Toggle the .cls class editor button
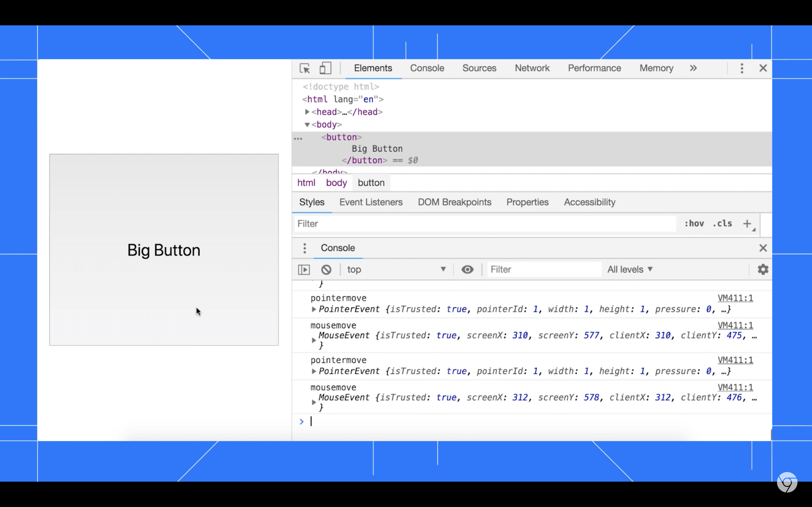 click(x=723, y=224)
